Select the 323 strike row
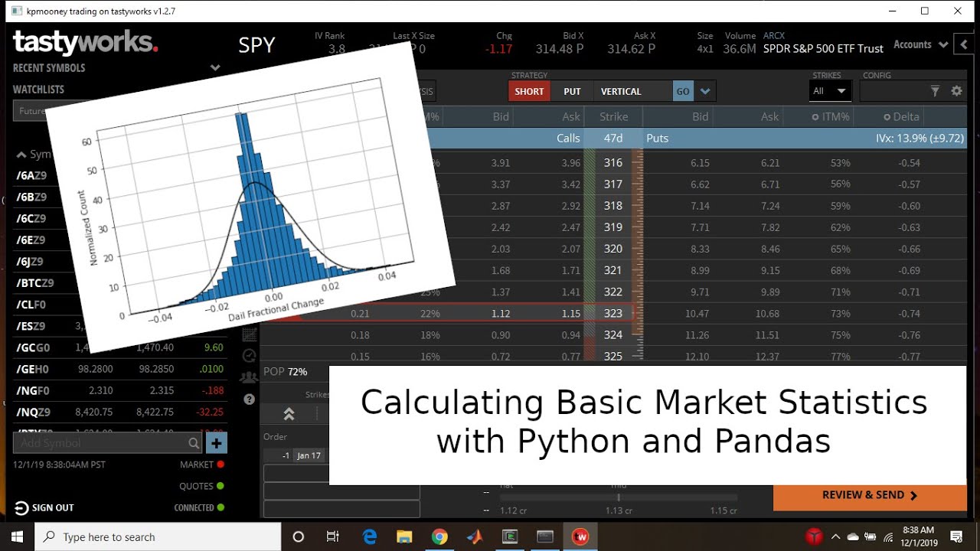Viewport: 980px width, 551px height. [613, 313]
